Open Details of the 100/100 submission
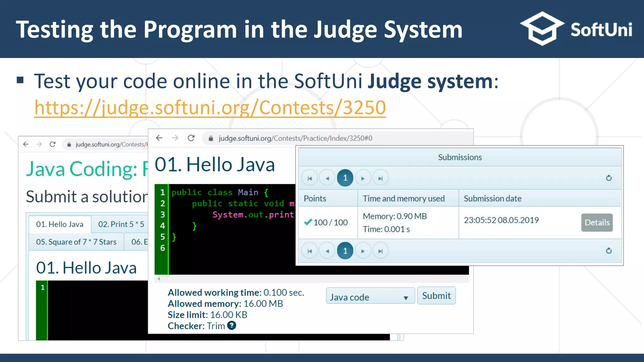This screenshot has width=644, height=362. click(x=597, y=222)
